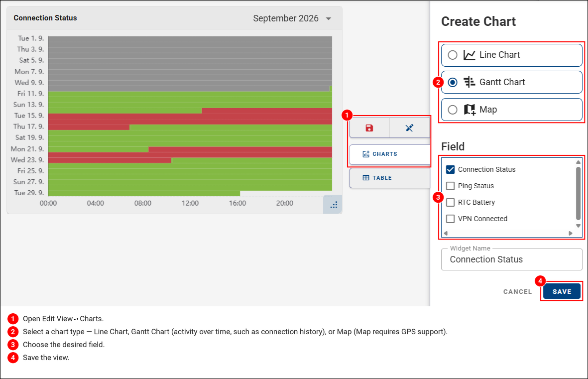Click the Tue 29. 9. row label

tap(29, 193)
